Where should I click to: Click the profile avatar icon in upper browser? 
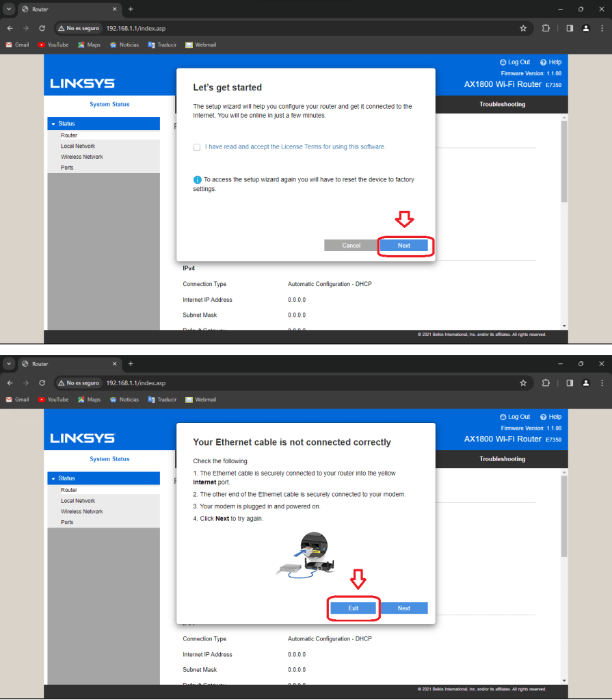point(586,29)
